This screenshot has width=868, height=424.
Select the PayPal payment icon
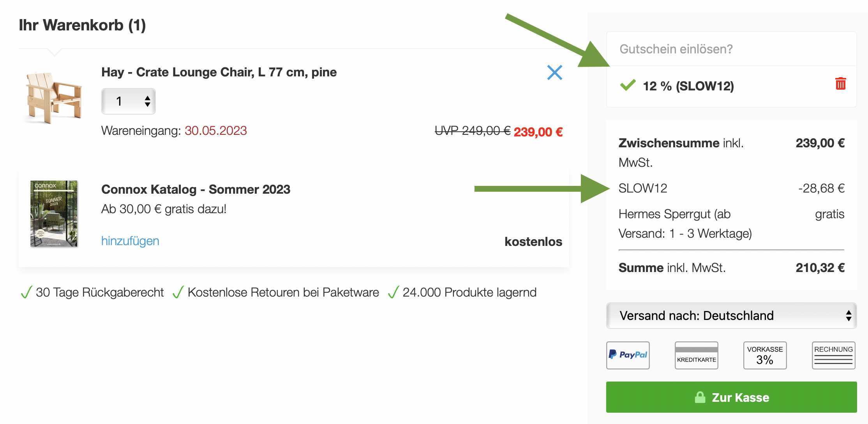point(628,355)
